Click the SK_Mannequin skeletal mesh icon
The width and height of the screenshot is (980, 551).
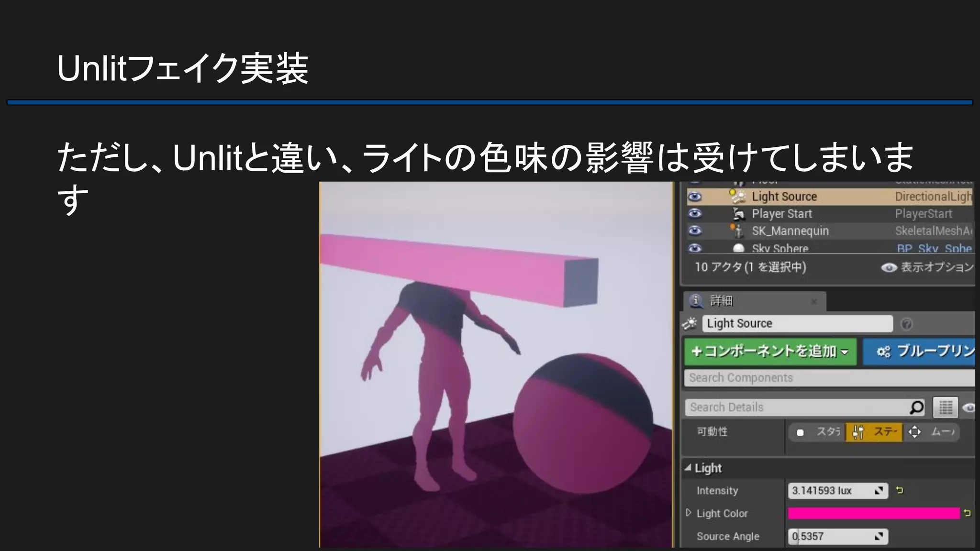737,231
